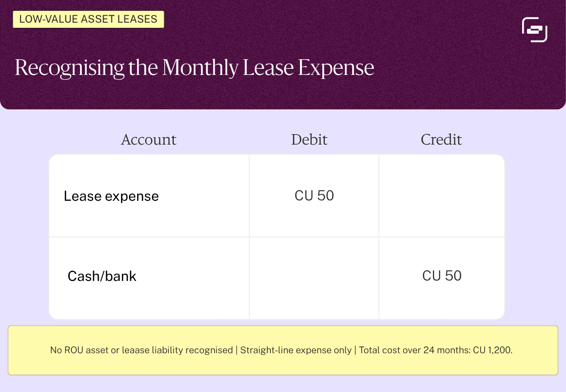Click the word Monthly in the title
This screenshot has height=392, width=566.
point(201,68)
